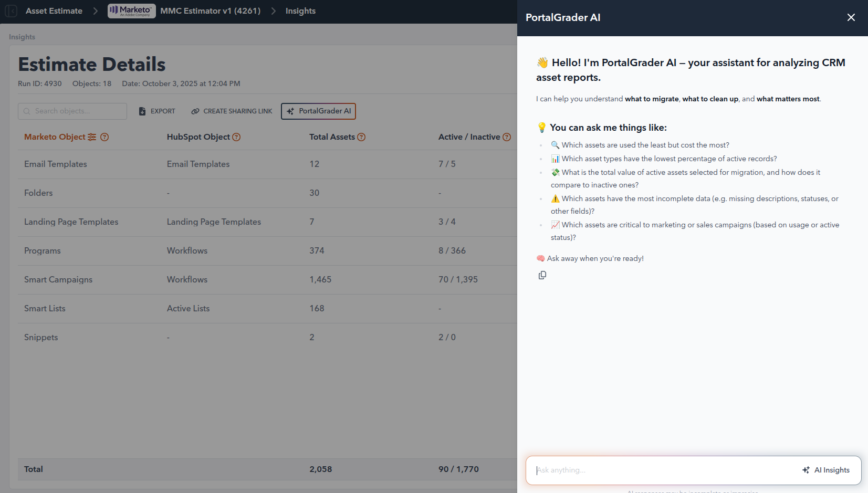
Task: Click help icon next to Total Assets
Action: [x=361, y=137]
